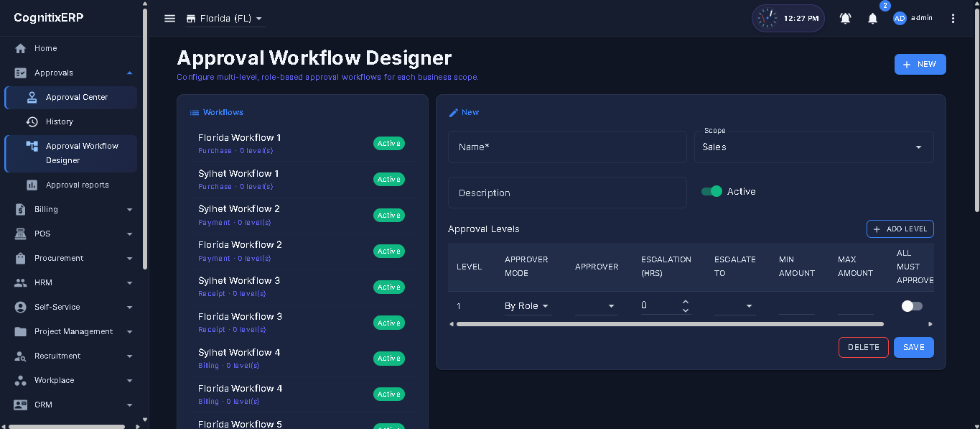
Task: Increase escalation hours with up arrow
Action: (686, 302)
